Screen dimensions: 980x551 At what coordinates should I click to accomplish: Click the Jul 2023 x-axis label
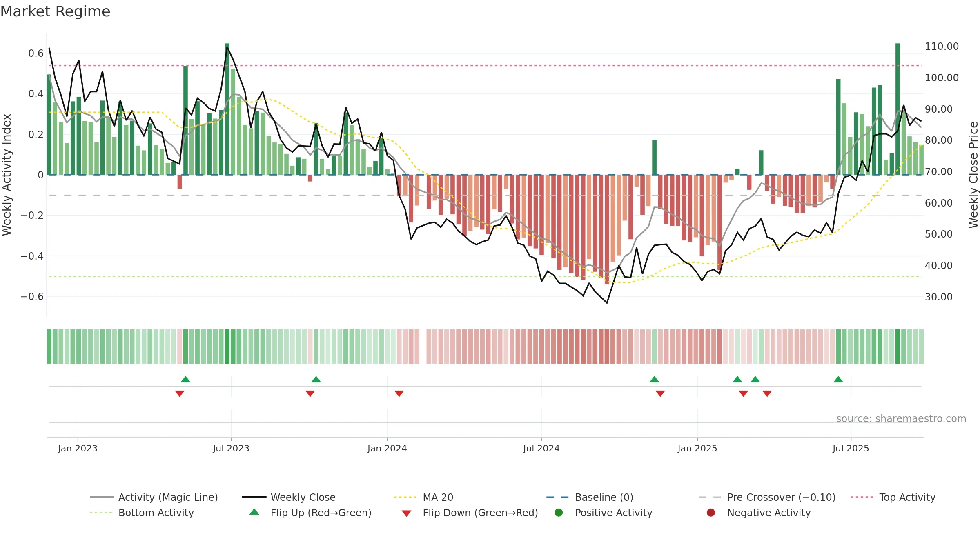coord(231,448)
